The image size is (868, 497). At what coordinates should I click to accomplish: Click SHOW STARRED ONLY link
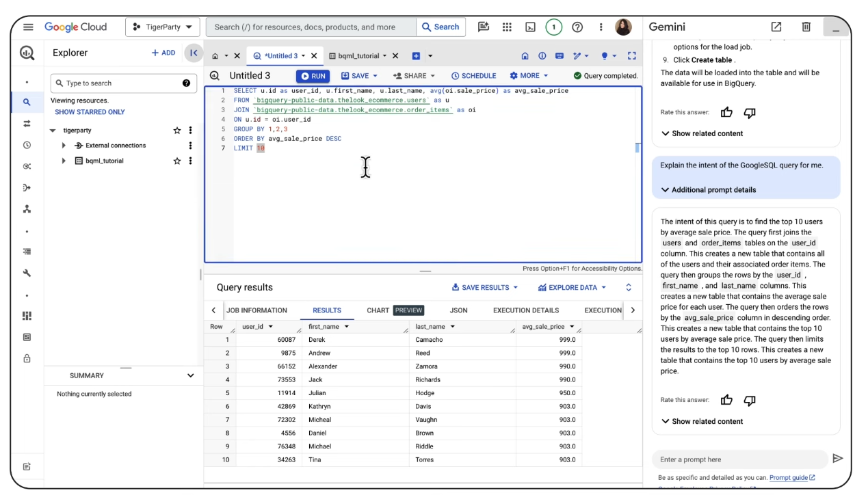(x=90, y=112)
